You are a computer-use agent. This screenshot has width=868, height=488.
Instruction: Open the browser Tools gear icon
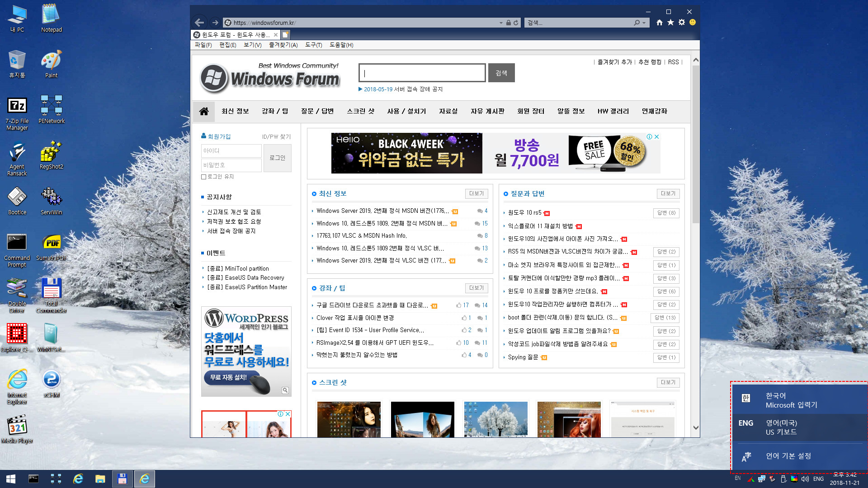[682, 22]
